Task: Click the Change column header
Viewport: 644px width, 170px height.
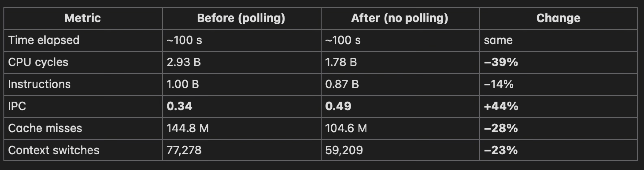Action: [x=558, y=18]
